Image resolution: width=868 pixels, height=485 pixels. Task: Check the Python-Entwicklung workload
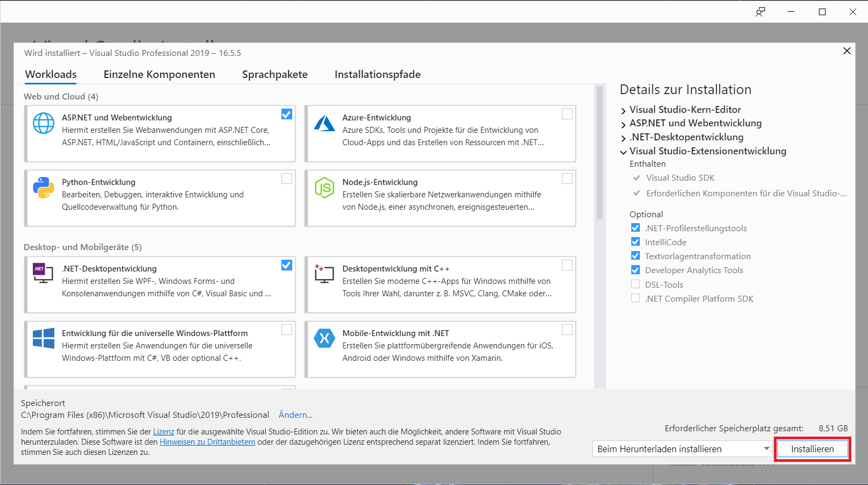tap(287, 179)
